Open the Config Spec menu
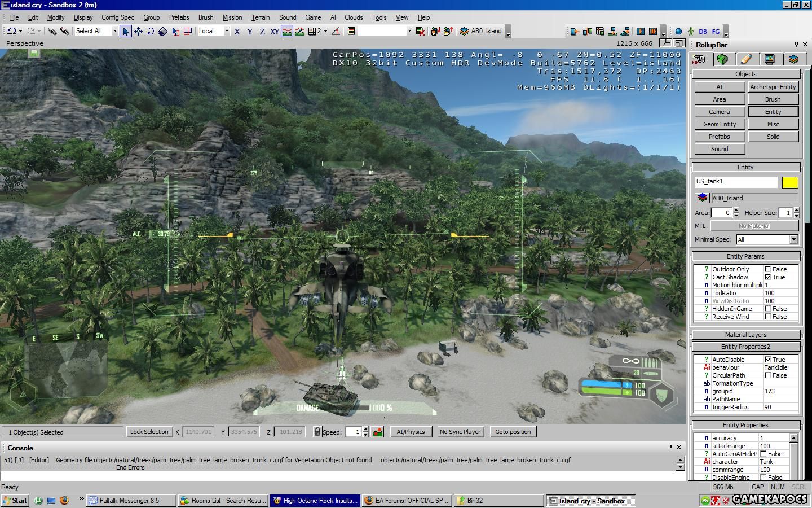 pos(118,17)
